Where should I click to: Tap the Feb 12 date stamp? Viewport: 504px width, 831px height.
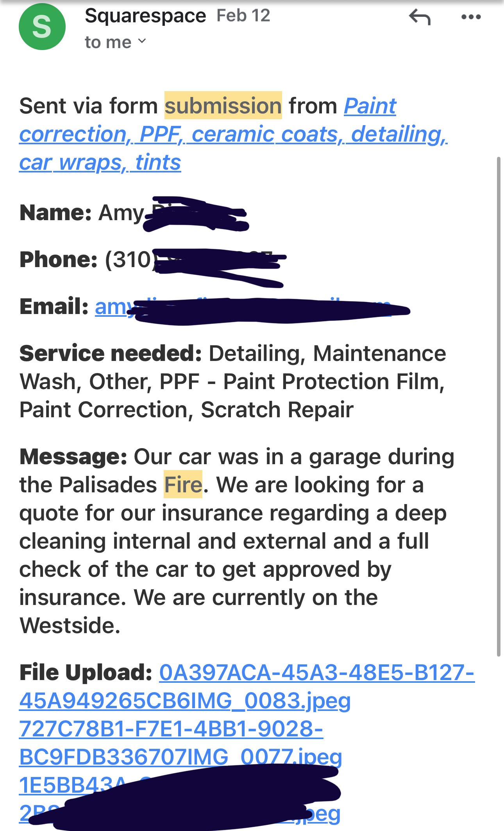pyautogui.click(x=243, y=16)
